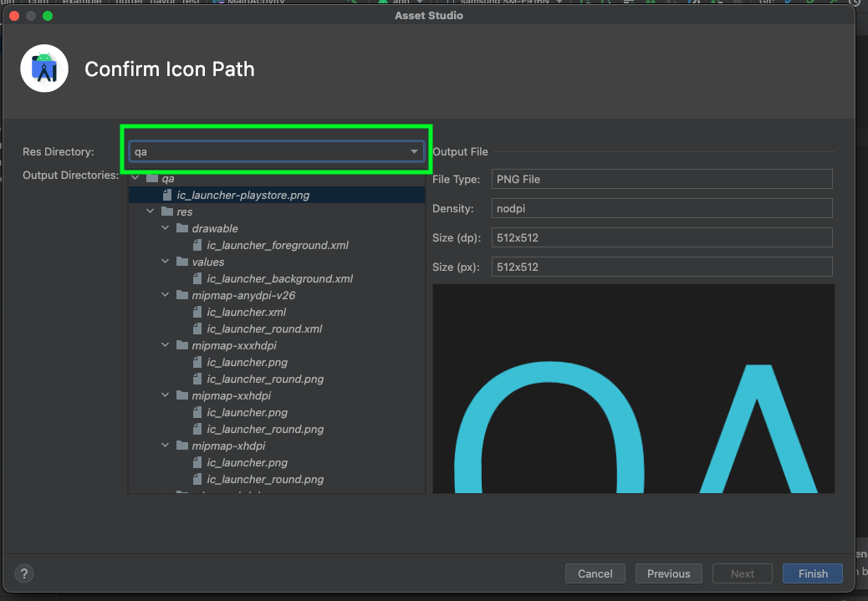Click the values folder icon
Image resolution: width=868 pixels, height=601 pixels.
[x=182, y=261]
